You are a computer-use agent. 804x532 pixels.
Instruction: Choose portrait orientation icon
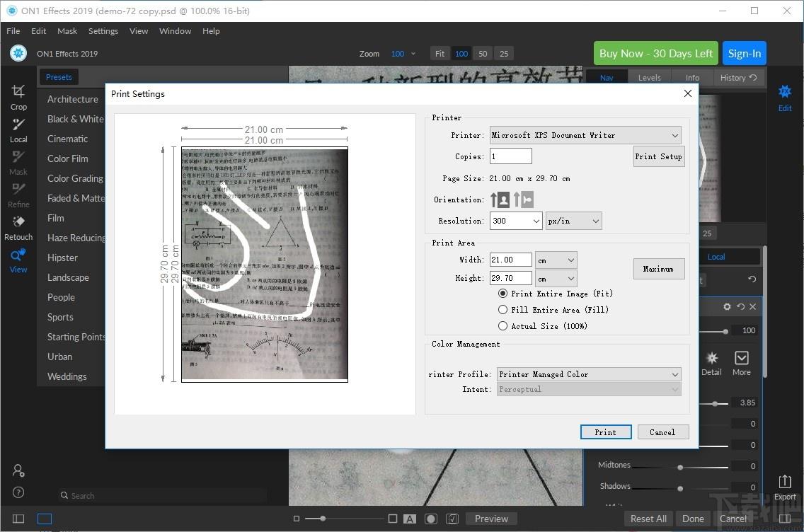pos(500,199)
